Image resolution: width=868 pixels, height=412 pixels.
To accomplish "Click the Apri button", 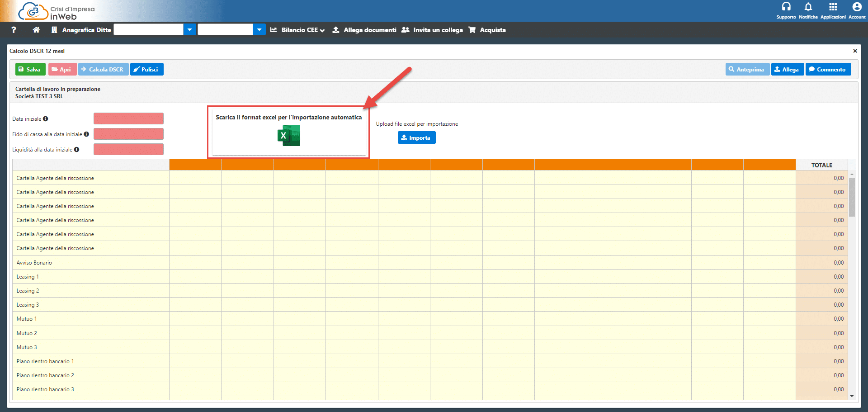I will coord(62,69).
